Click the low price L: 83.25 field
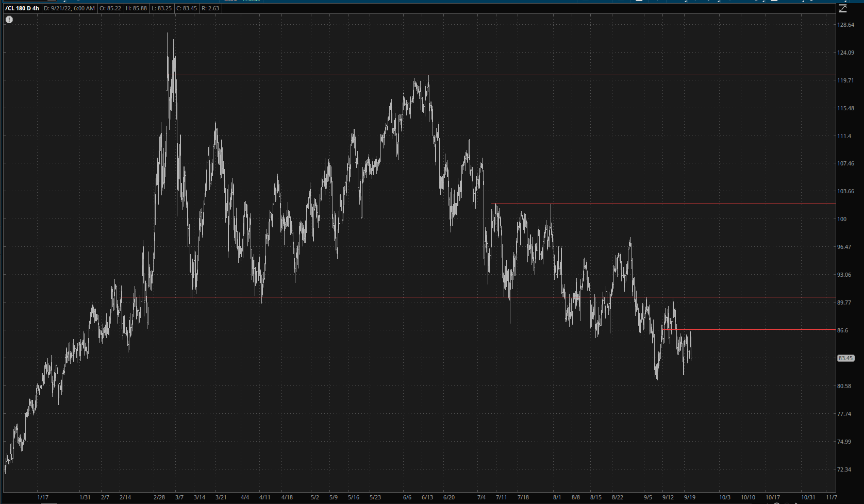This screenshot has width=864, height=504. 161,8
